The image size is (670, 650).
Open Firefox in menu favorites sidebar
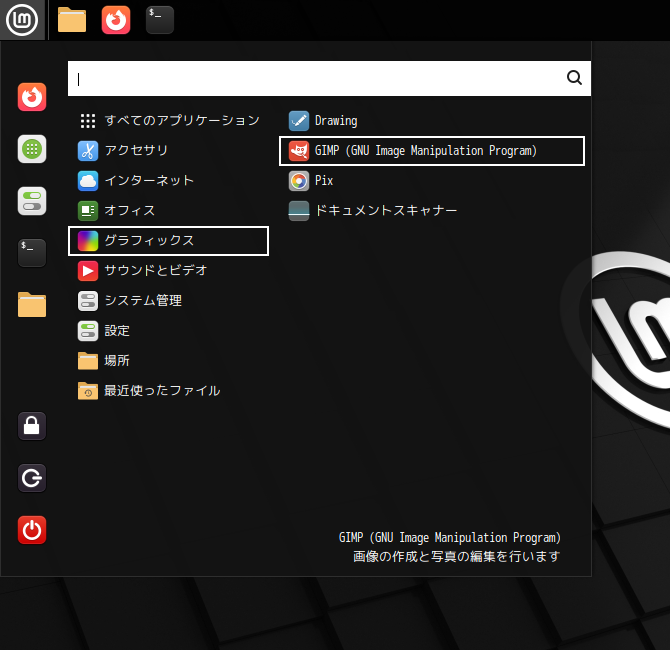[32, 97]
